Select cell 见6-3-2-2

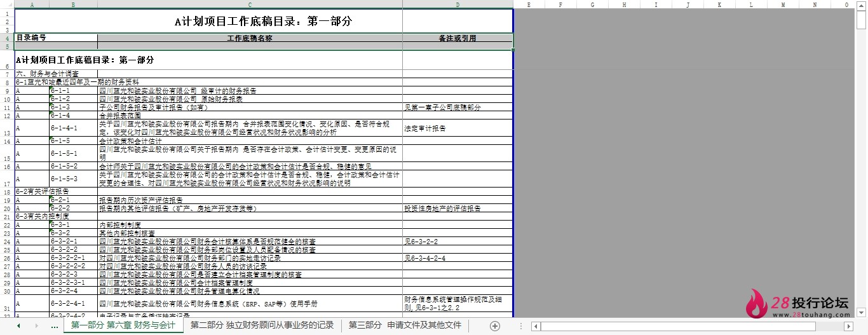[458, 242]
